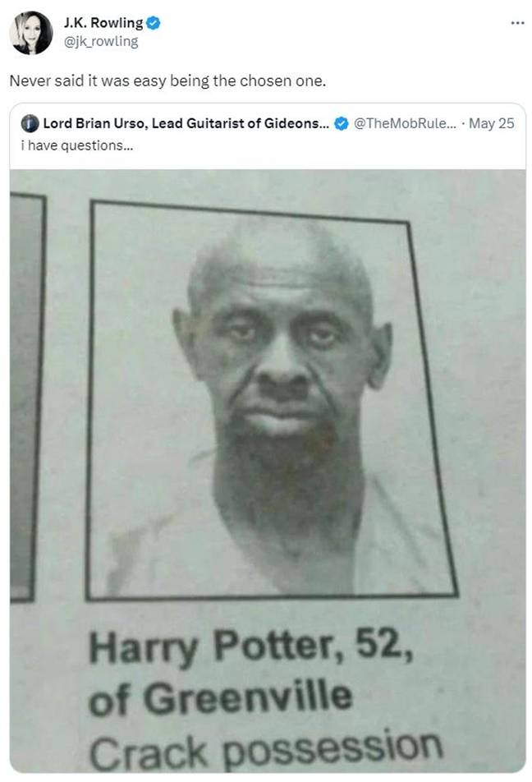The image size is (532, 782).
Task: Click the May 25 timestamp
Action: pos(491,123)
